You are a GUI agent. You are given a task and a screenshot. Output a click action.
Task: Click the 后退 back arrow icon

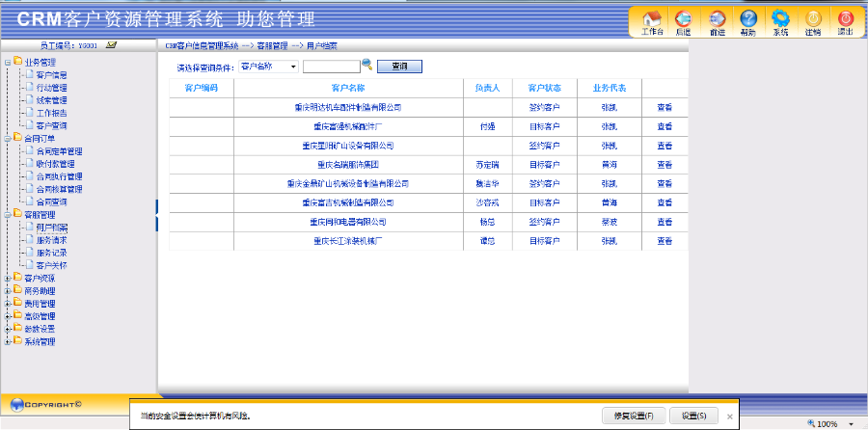684,19
